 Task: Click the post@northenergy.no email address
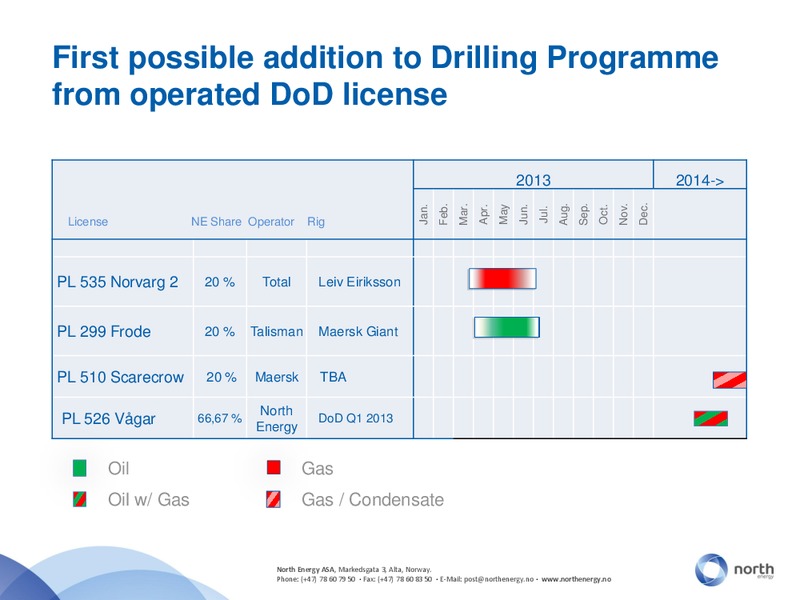coord(499,579)
